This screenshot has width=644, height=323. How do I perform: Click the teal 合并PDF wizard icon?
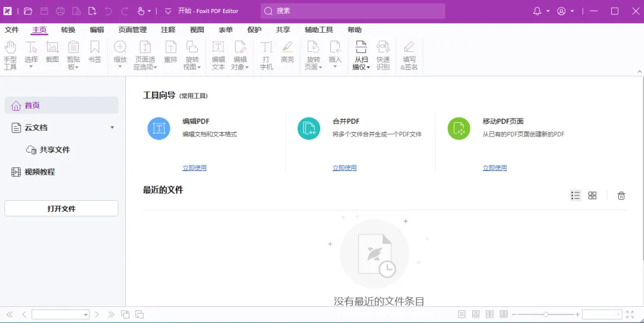(x=309, y=129)
